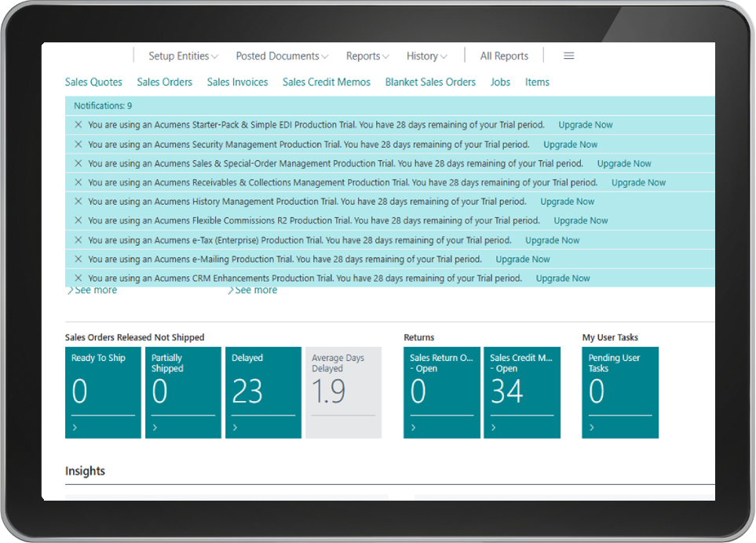Open the Sales Orders page
Screen dimensions: 756x543
click(x=164, y=82)
